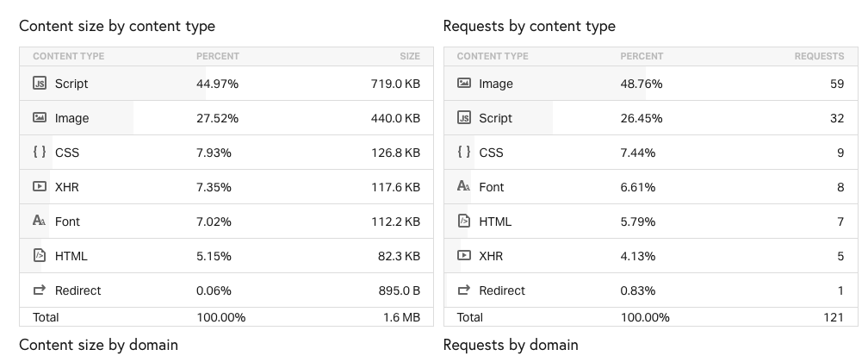Click the Image icon in content size table
868x362 pixels.
(40, 117)
